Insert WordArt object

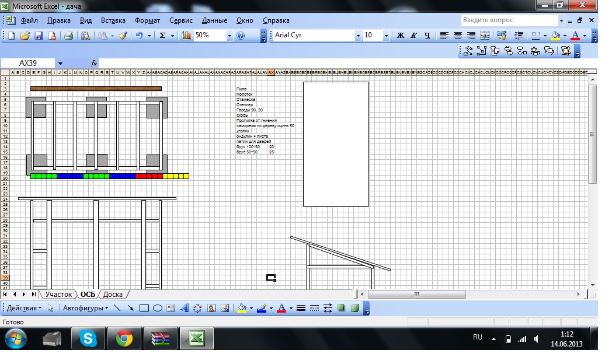click(184, 308)
